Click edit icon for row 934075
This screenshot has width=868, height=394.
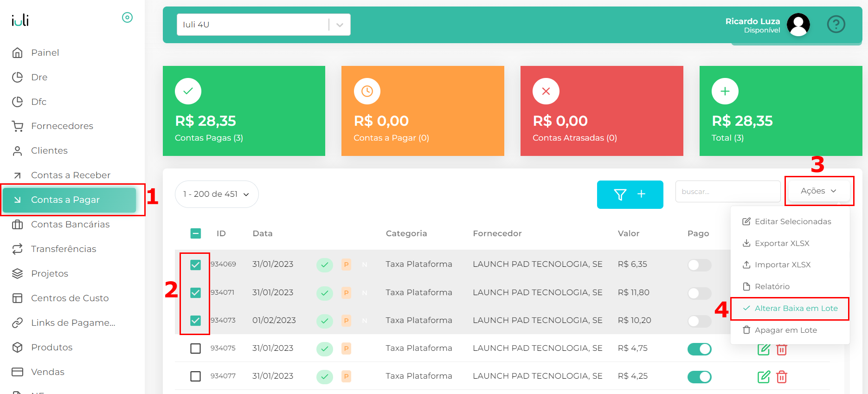coord(763,349)
